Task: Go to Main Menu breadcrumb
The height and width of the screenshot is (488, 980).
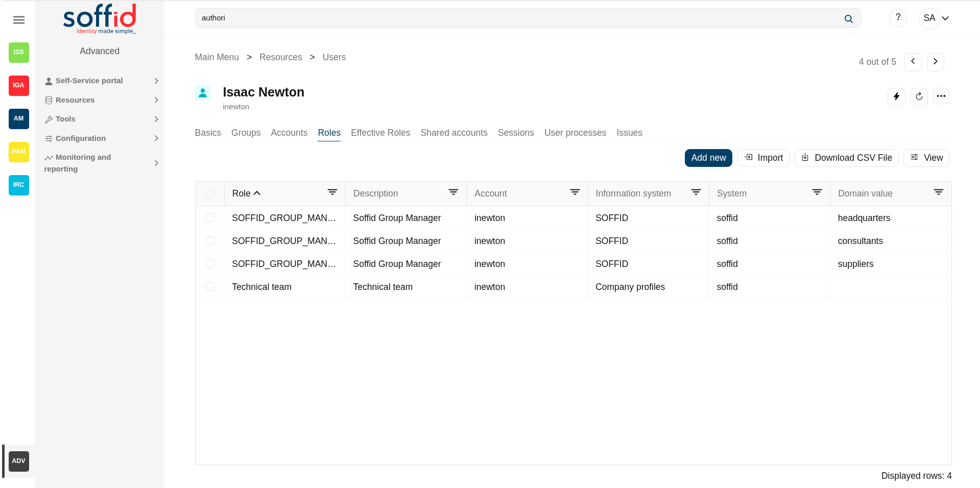Action: pyautogui.click(x=217, y=57)
